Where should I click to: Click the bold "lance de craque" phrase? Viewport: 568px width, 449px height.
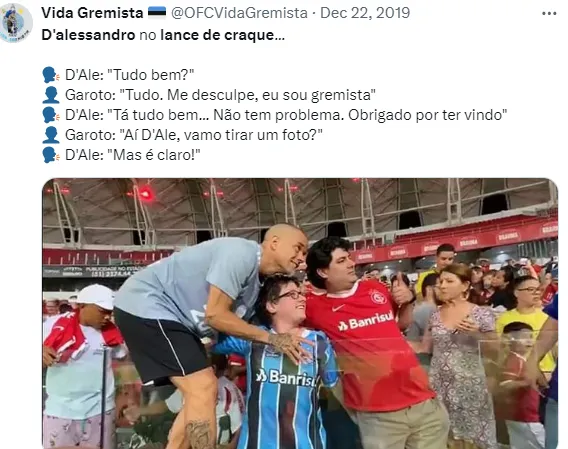click(217, 35)
